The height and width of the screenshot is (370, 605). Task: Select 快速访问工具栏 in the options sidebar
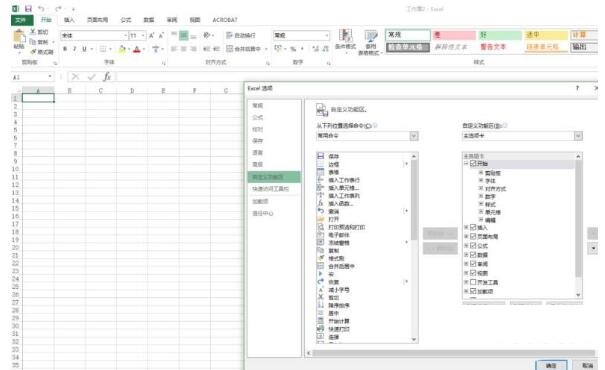coord(270,189)
